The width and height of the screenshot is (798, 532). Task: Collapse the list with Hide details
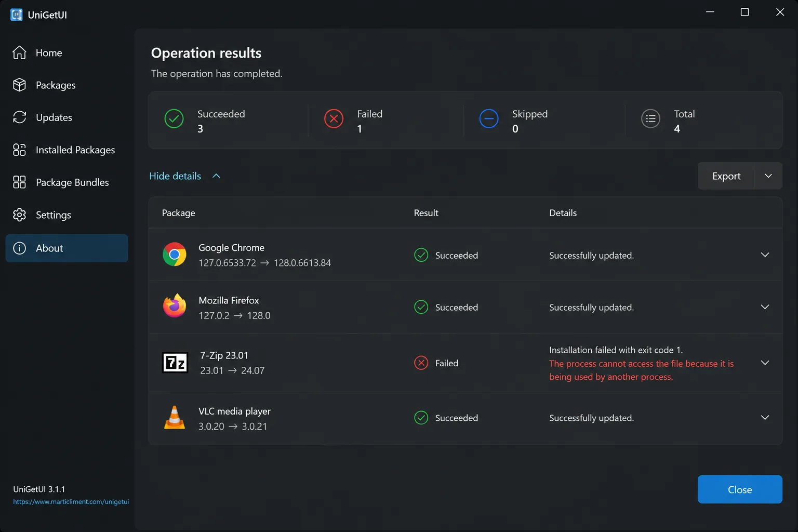[185, 176]
